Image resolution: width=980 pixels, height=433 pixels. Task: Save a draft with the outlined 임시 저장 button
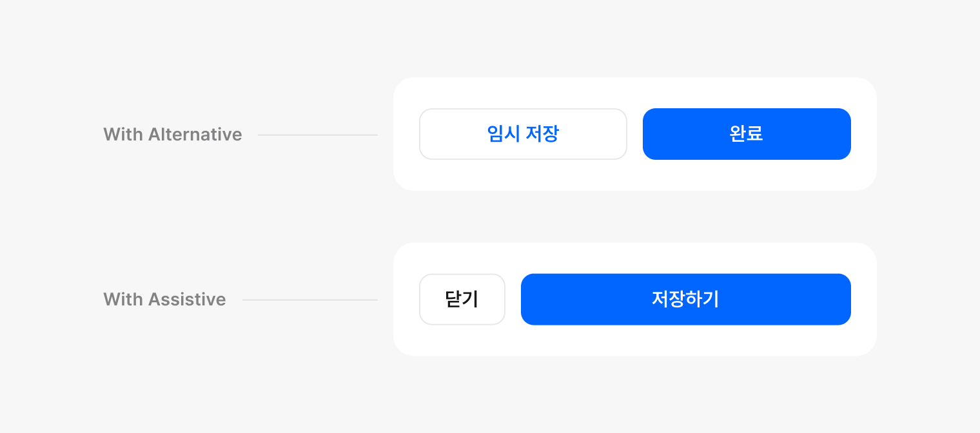point(523,134)
